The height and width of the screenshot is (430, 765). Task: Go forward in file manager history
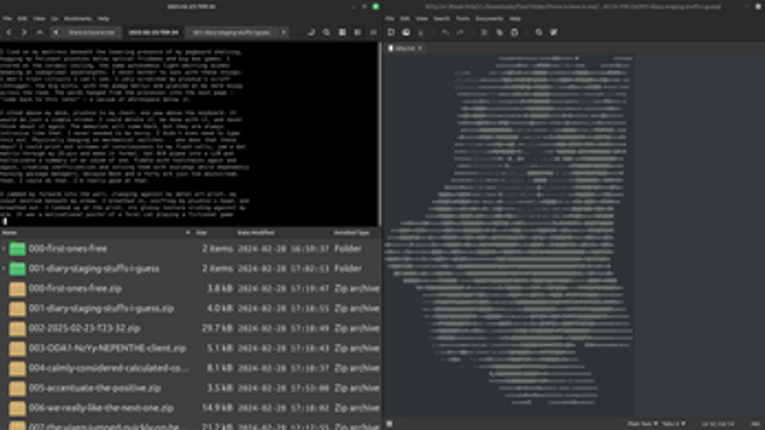pos(23,32)
